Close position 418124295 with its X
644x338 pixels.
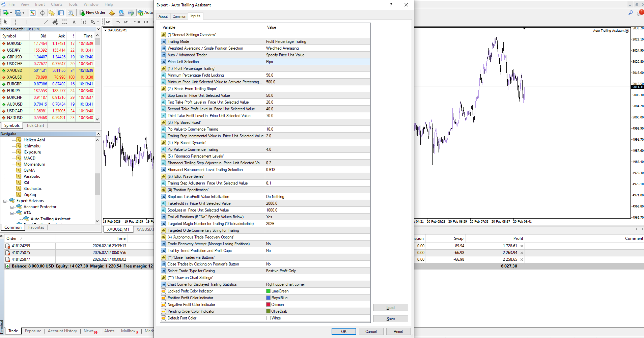click(x=522, y=246)
